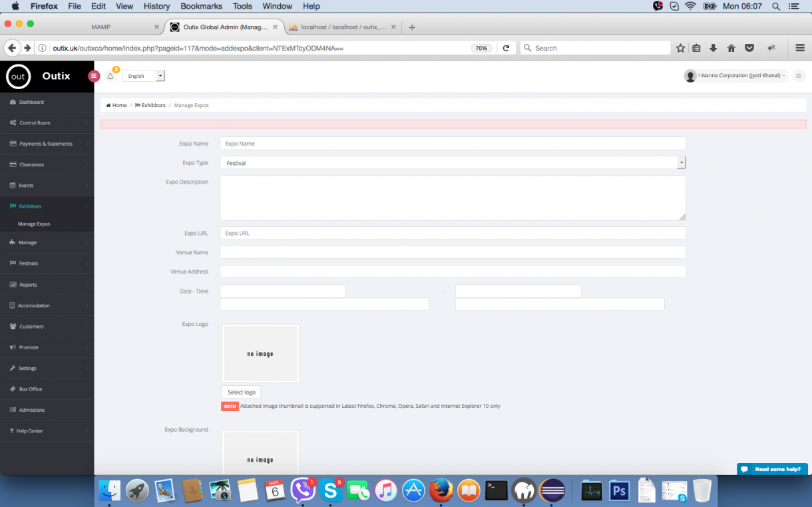Open Skype from the Dock
812x507 pixels.
click(x=330, y=491)
